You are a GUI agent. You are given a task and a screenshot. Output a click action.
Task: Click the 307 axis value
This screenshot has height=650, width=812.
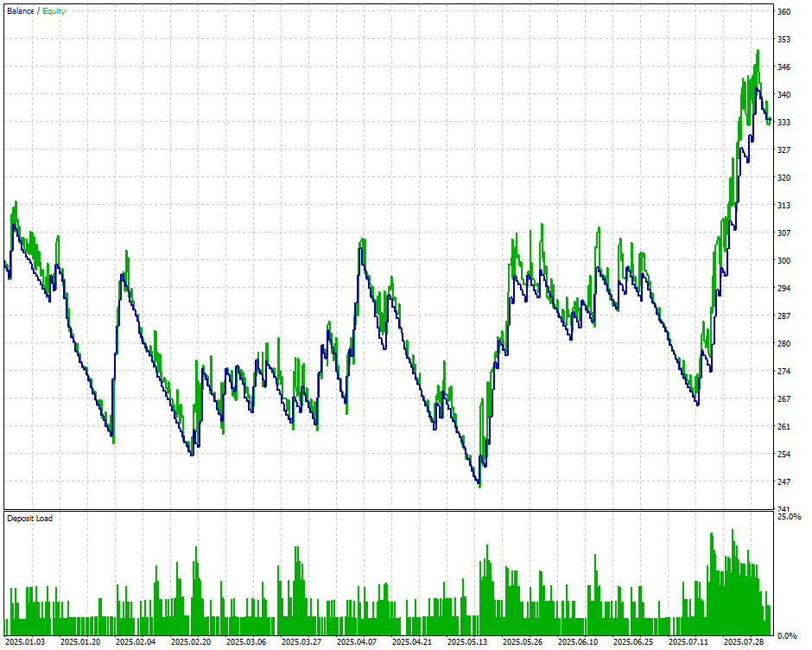[784, 233]
